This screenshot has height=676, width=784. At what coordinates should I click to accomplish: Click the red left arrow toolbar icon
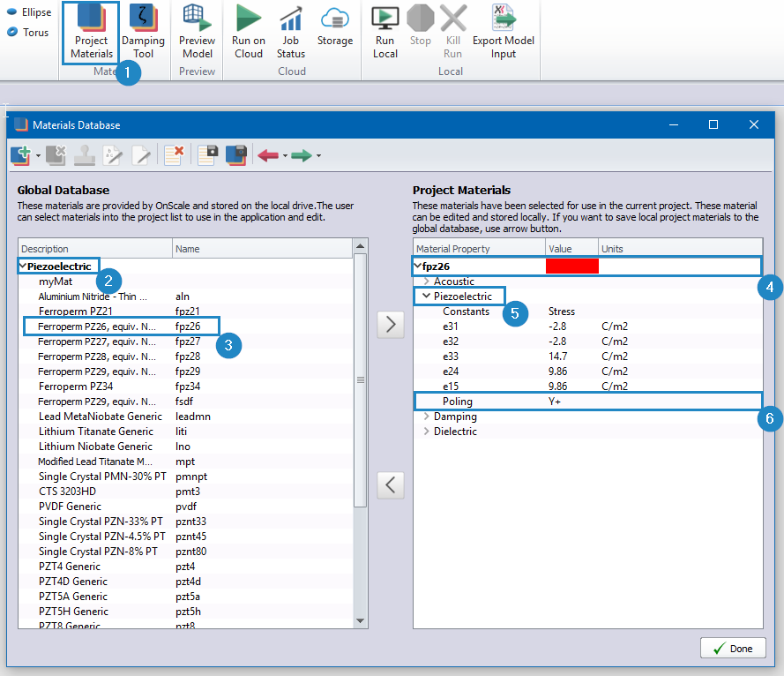tap(268, 155)
